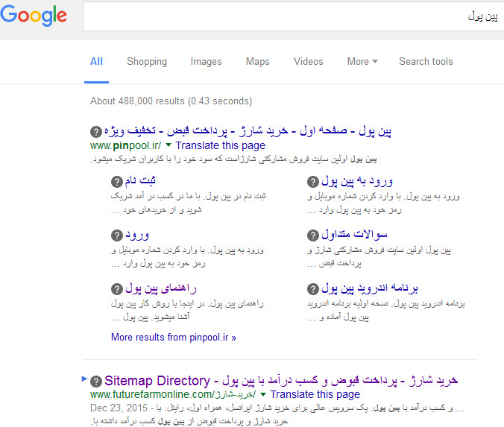Click question mark icon beside first pinpool result title

(x=95, y=131)
